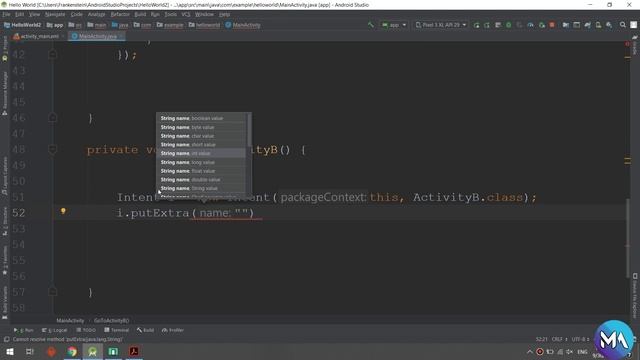Image resolution: width=640 pixels, height=360 pixels.
Task: Open the Analyze menu
Action: (96, 14)
